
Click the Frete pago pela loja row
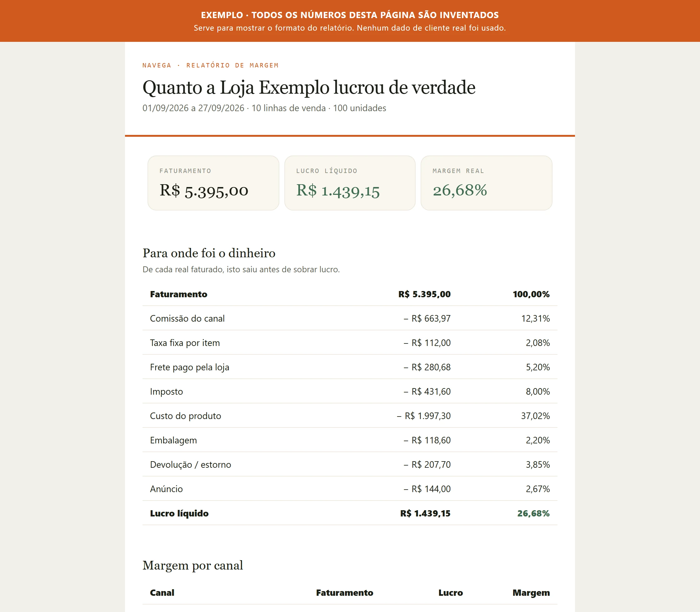pyautogui.click(x=350, y=367)
